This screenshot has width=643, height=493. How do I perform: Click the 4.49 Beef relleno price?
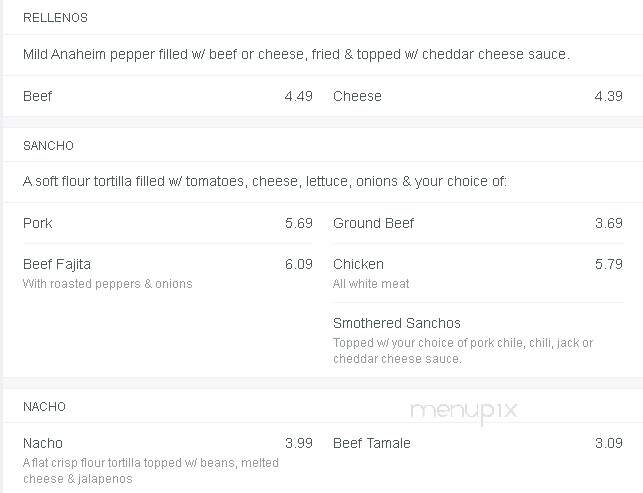[299, 96]
